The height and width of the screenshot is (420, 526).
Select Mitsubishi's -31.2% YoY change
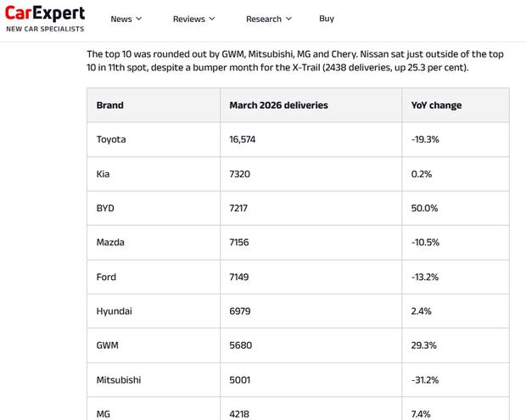(425, 380)
